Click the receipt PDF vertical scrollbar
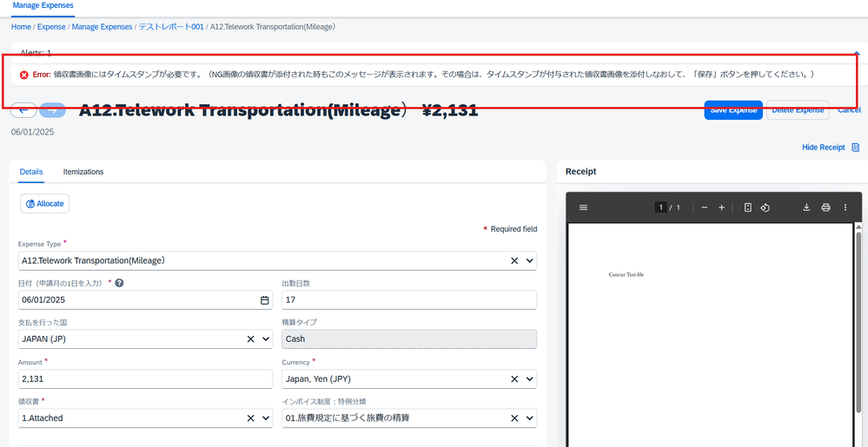Viewport: 868px width, 447px height. pyautogui.click(x=858, y=321)
